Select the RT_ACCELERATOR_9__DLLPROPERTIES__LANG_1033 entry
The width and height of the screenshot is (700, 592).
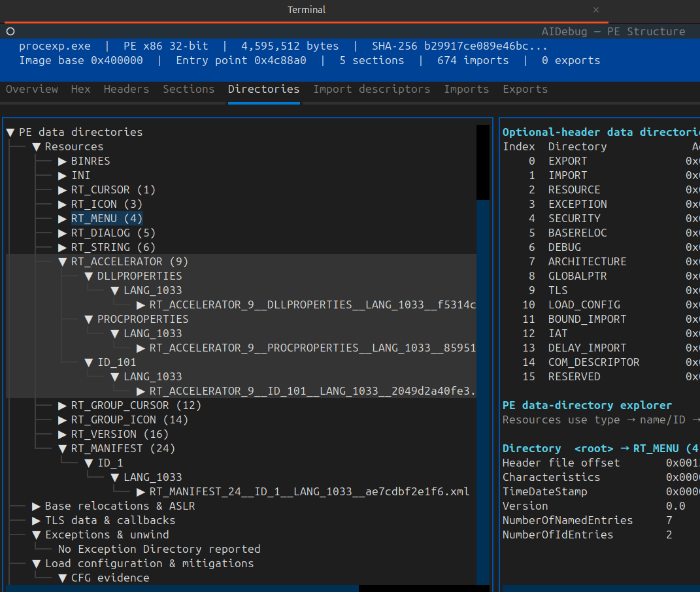[312, 305]
